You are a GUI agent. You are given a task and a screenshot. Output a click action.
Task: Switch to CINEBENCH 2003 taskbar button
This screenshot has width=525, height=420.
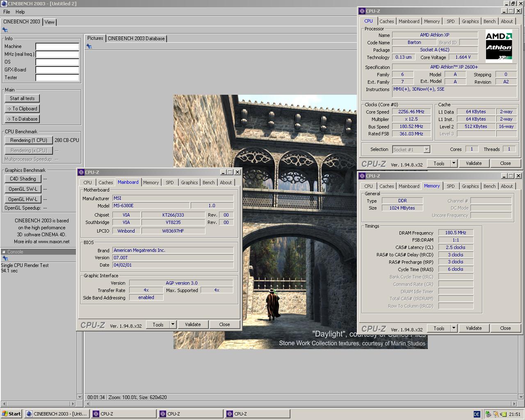tap(57, 414)
